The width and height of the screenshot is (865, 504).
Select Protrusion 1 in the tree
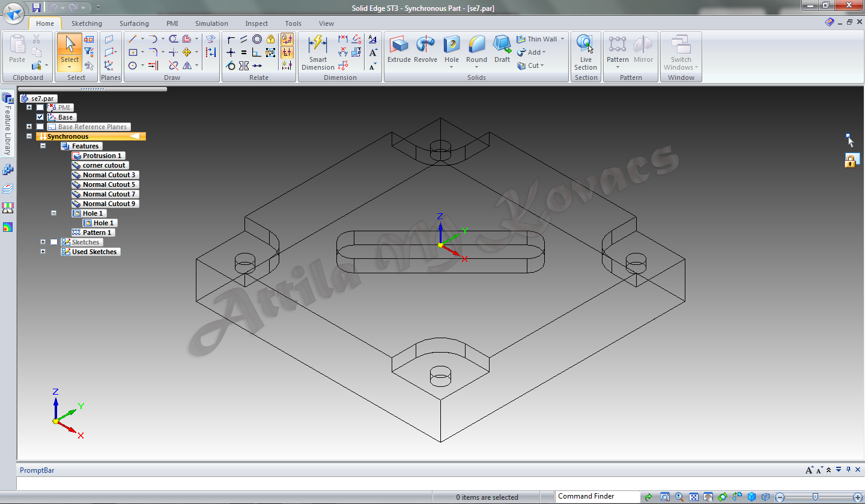point(98,156)
